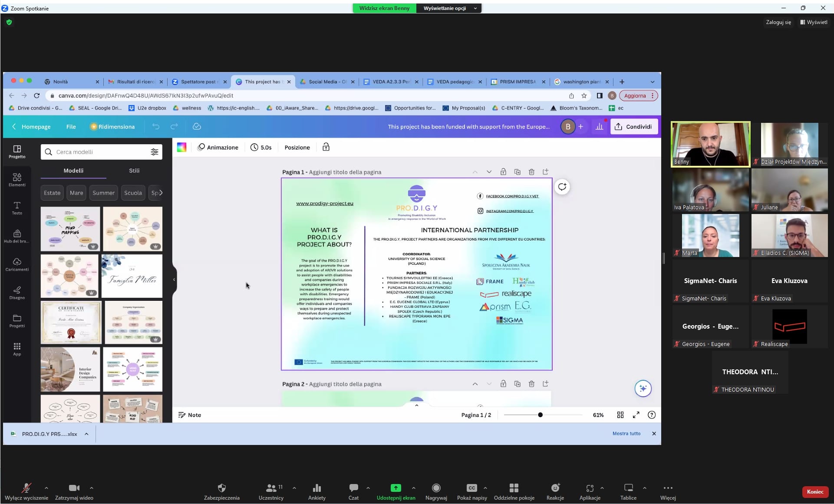Open Hub del brand in Canva sidebar

click(x=17, y=236)
